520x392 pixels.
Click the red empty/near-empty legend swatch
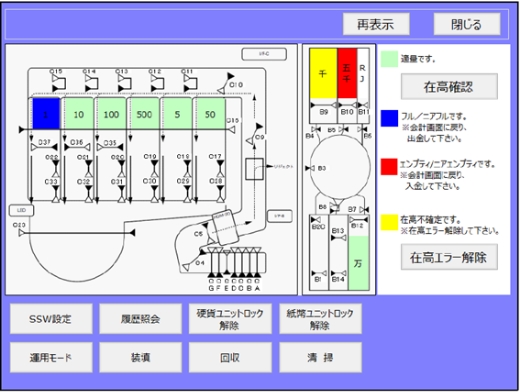coord(389,167)
